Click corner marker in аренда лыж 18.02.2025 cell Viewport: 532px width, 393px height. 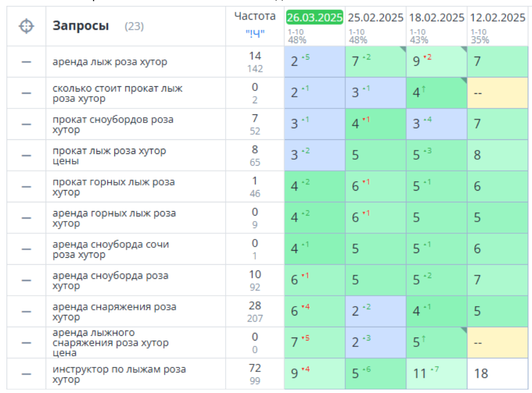point(464,50)
